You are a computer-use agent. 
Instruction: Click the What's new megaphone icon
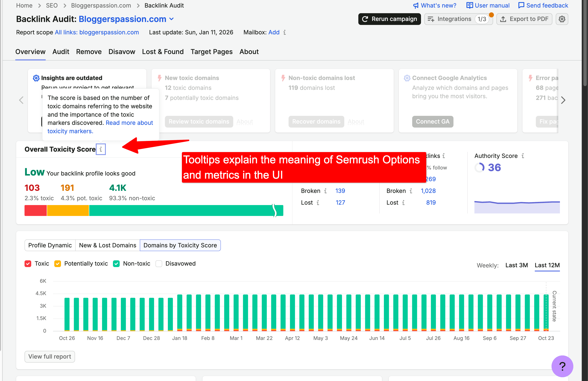click(x=416, y=5)
